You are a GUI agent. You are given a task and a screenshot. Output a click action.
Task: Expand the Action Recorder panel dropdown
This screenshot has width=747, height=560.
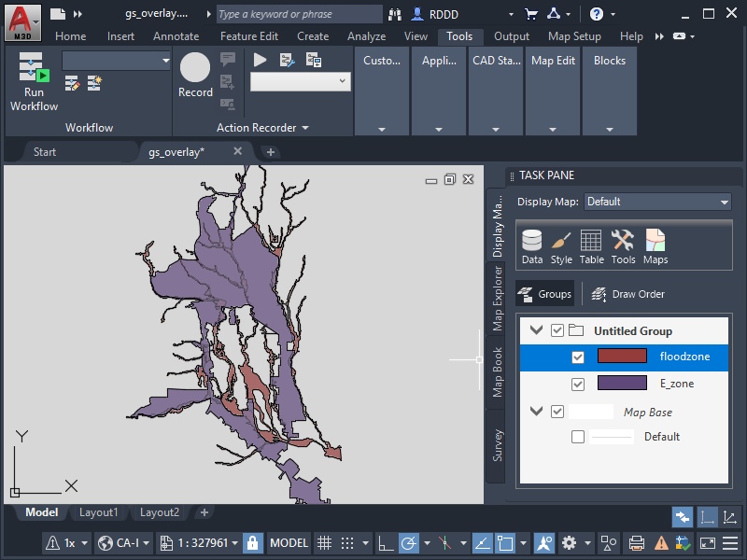coord(304,129)
